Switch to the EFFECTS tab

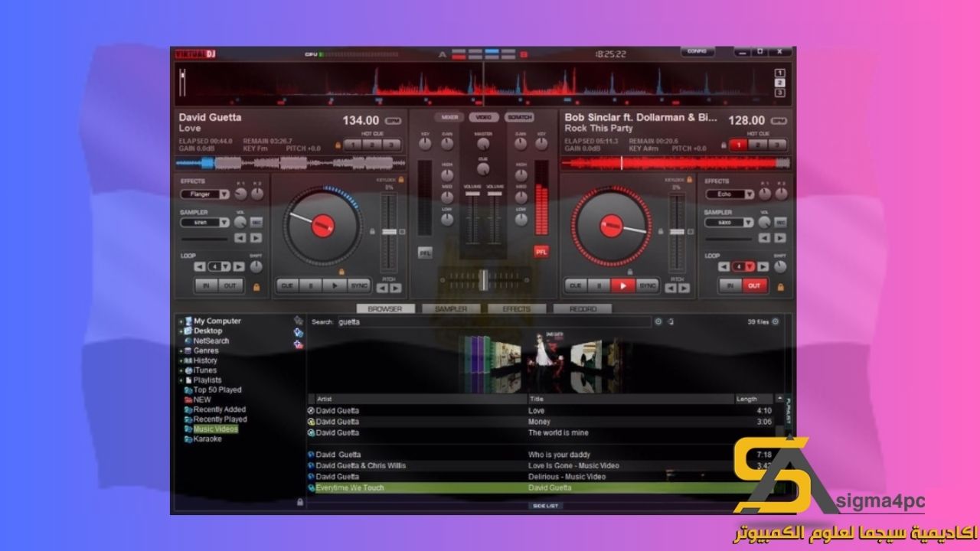pos(517,309)
